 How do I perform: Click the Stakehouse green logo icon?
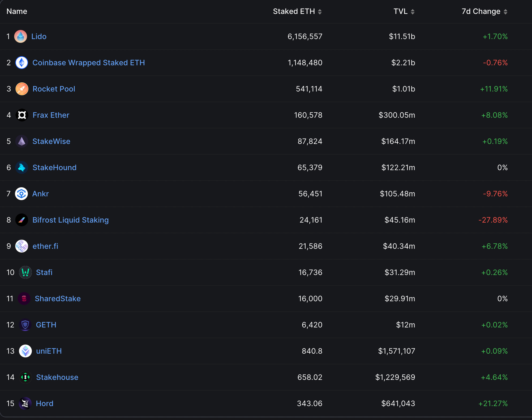(25, 377)
